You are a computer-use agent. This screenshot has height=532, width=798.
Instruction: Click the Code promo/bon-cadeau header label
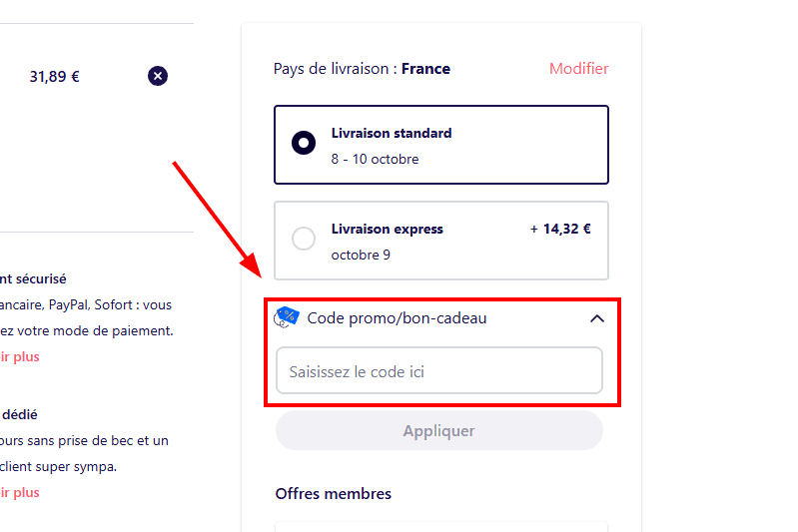(x=397, y=318)
